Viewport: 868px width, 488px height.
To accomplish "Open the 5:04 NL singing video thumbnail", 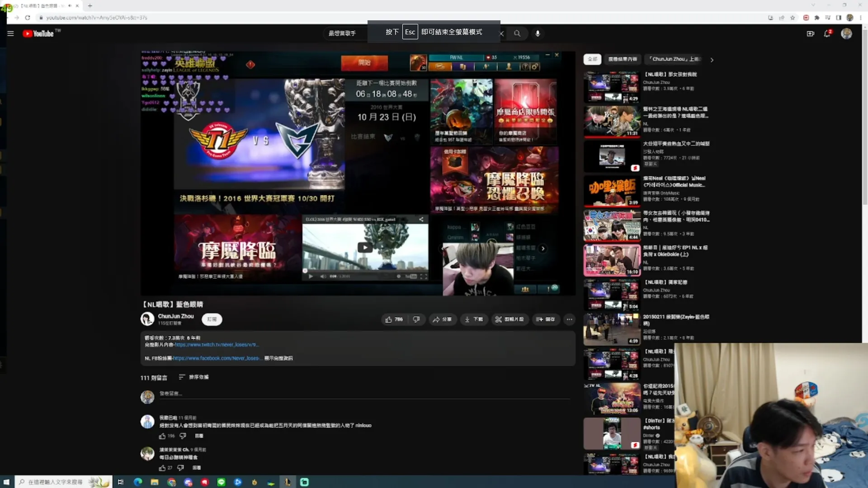I will tap(612, 295).
